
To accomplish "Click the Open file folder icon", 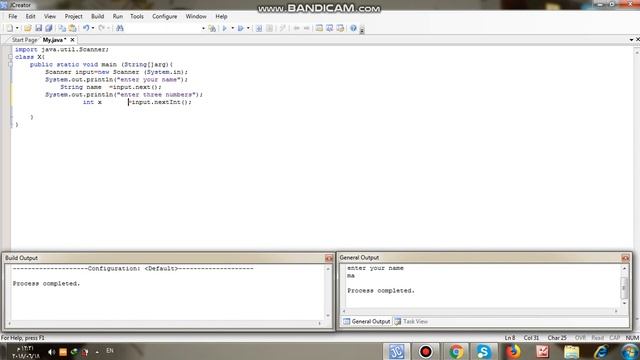I will tap(27, 28).
